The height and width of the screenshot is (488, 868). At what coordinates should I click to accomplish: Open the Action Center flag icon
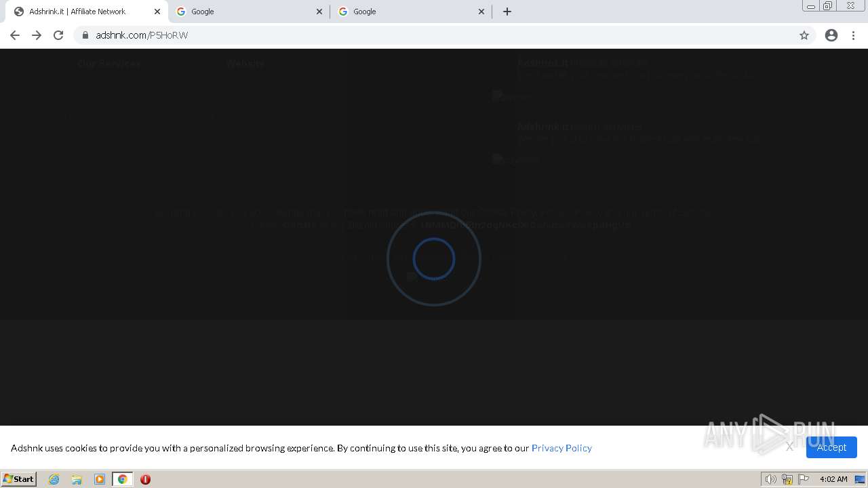point(804,479)
